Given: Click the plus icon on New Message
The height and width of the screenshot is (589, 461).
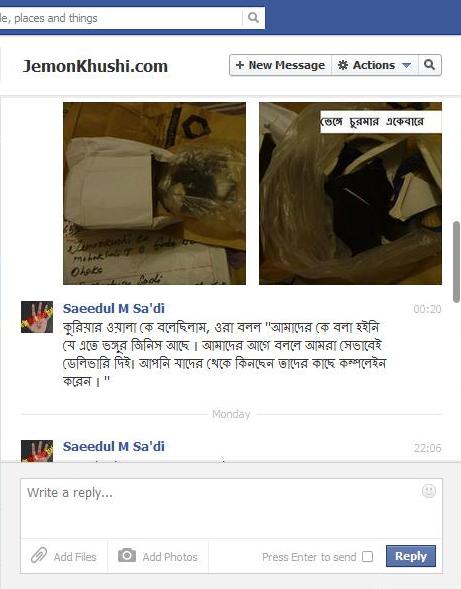Looking at the screenshot, I should pos(240,65).
